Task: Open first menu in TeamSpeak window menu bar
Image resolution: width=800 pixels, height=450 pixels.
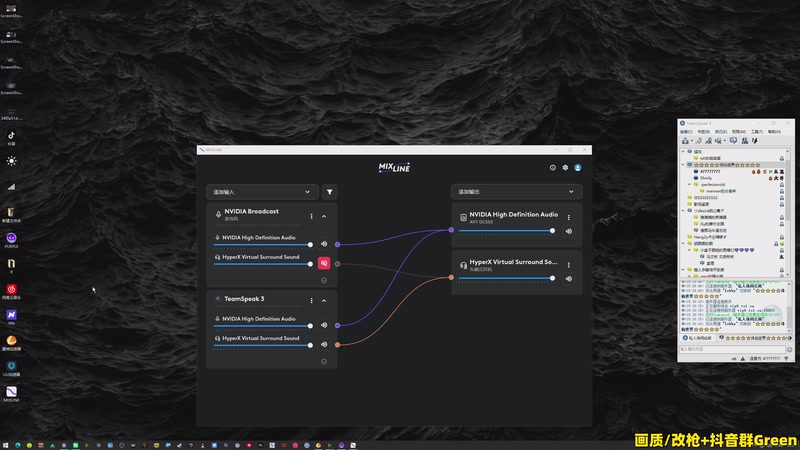Action: click(x=686, y=132)
